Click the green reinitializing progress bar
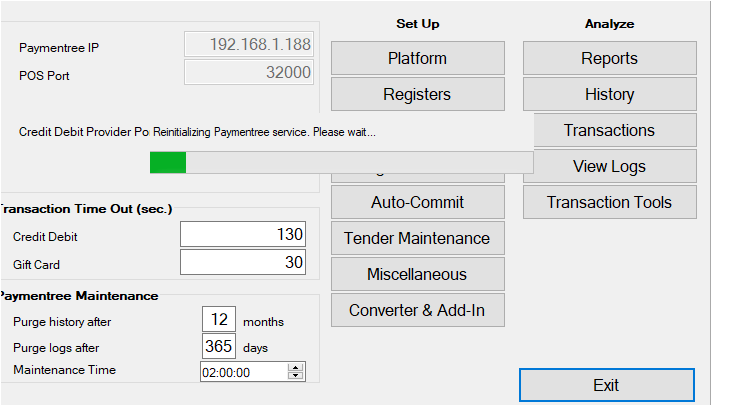The height and width of the screenshot is (406, 733). coord(341,162)
